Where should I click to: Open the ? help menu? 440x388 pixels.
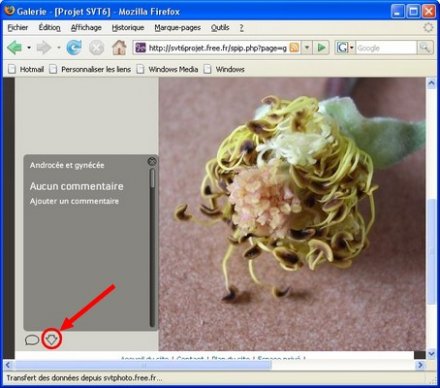[x=241, y=28]
